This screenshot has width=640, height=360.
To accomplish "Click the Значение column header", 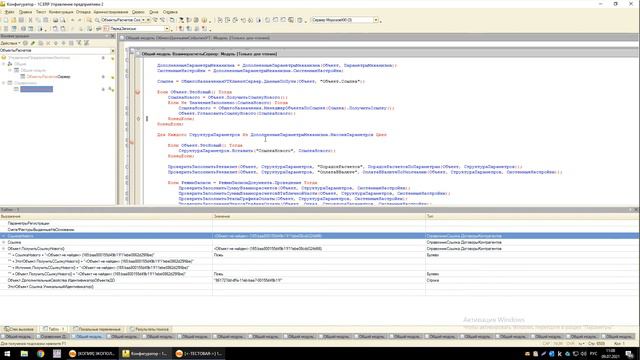I will (319, 216).
